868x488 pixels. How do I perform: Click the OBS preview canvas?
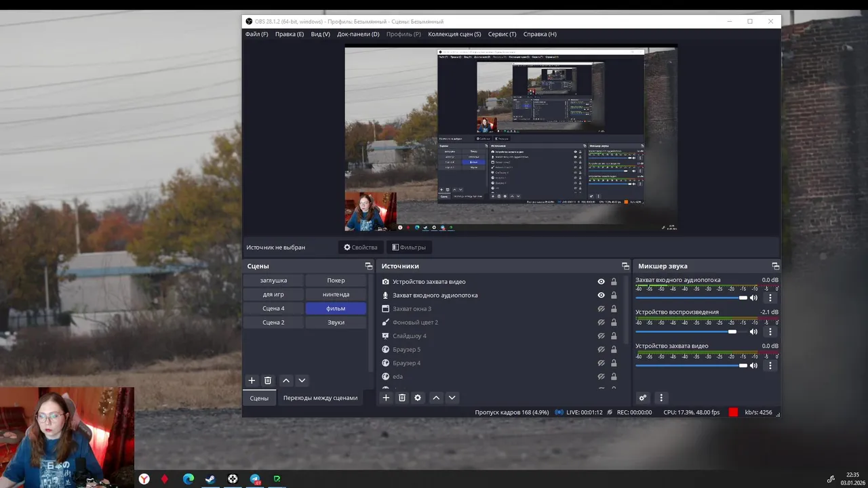click(x=511, y=139)
